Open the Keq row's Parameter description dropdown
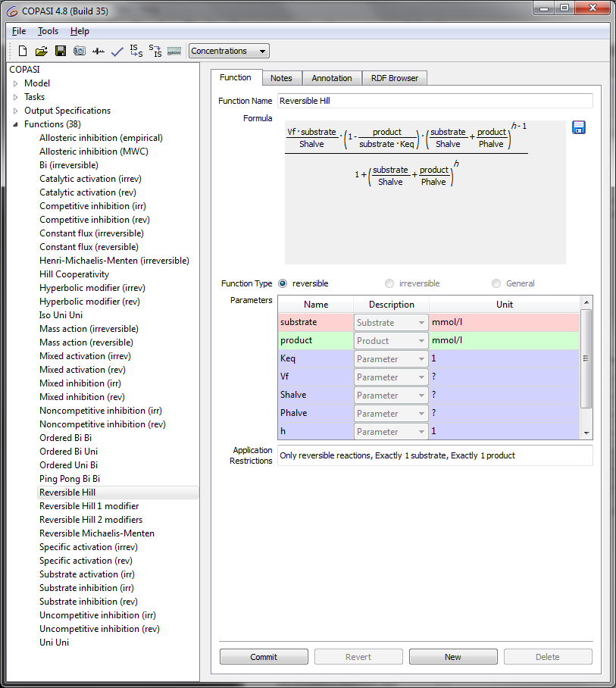Viewport: 616px width, 688px height. (x=391, y=359)
